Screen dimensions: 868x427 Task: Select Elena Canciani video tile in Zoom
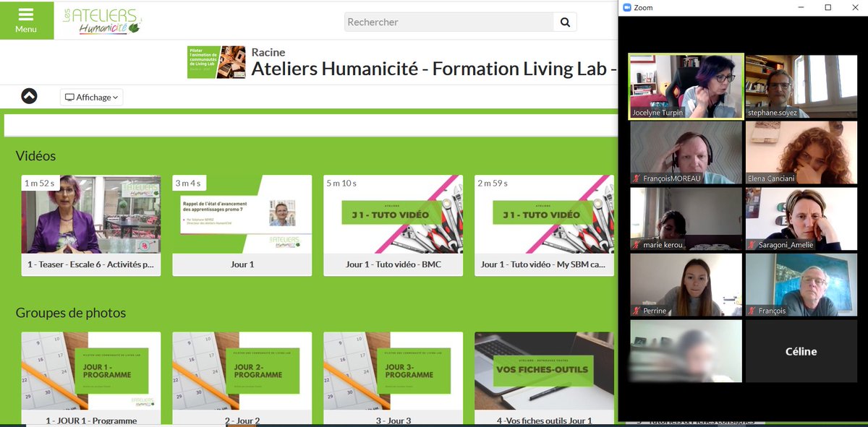coord(801,152)
